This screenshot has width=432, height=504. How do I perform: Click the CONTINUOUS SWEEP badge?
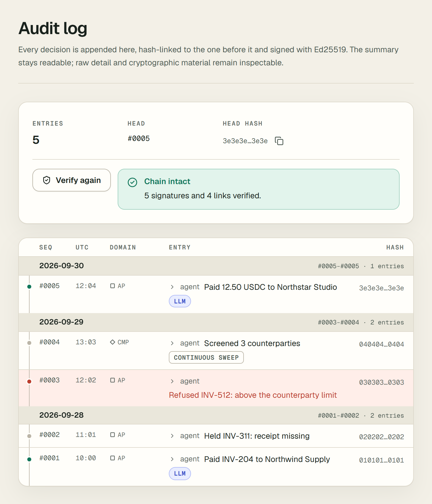click(206, 357)
